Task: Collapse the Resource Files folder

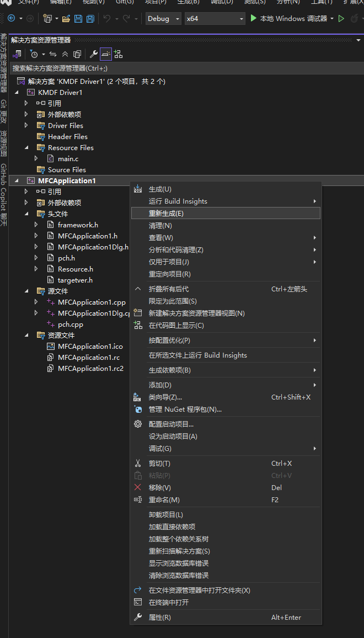Action: [x=26, y=147]
